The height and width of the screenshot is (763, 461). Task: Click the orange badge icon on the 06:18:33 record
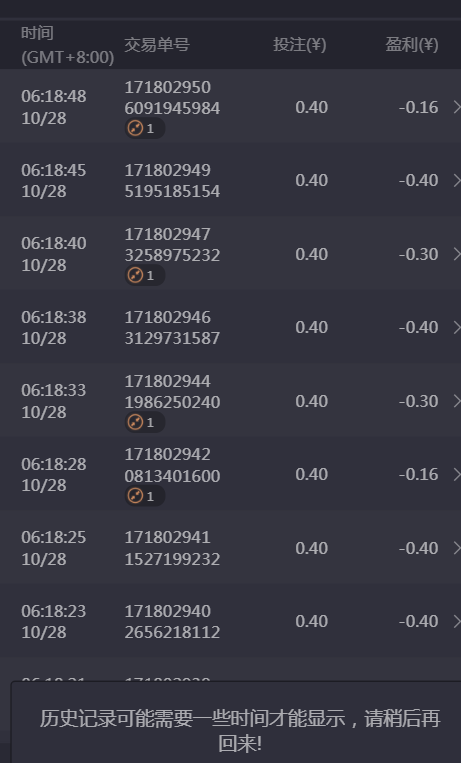(135, 422)
